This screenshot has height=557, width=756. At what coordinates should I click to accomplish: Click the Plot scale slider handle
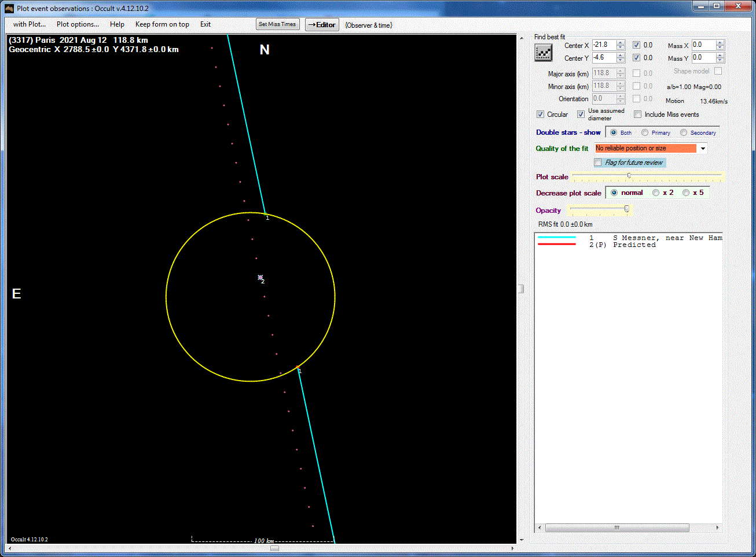(629, 176)
